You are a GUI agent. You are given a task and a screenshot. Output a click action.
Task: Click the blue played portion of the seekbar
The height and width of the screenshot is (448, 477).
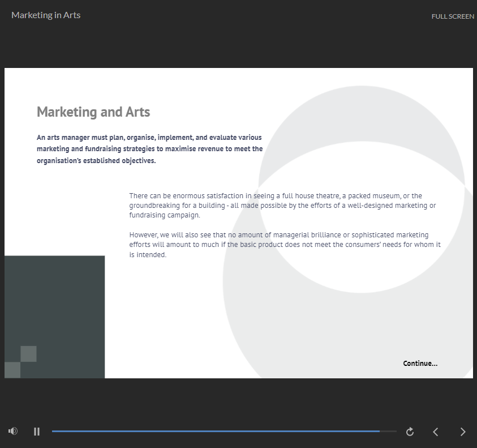215,432
